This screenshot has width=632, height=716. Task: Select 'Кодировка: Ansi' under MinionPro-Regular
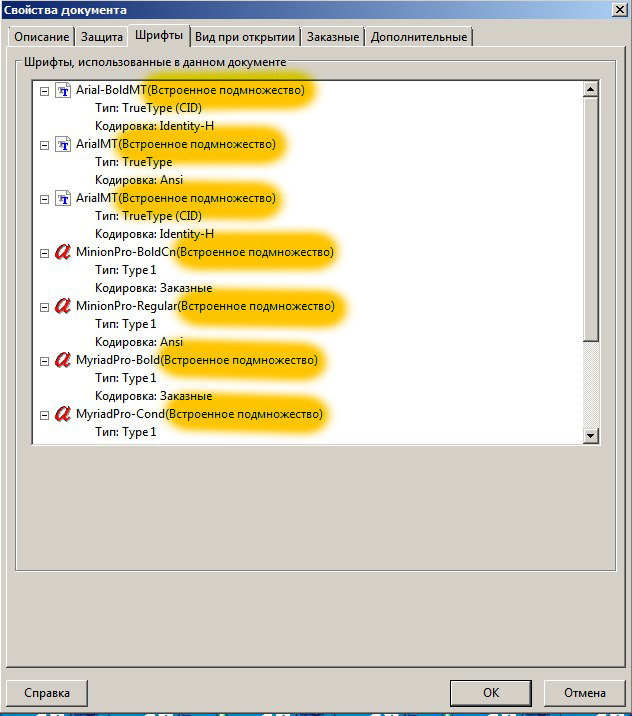[x=139, y=342]
